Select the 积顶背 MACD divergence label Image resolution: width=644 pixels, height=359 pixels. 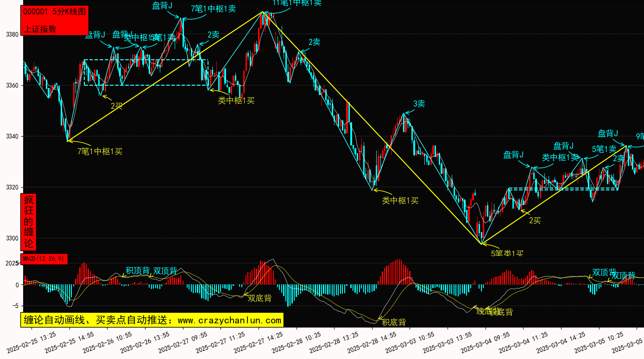[138, 271]
